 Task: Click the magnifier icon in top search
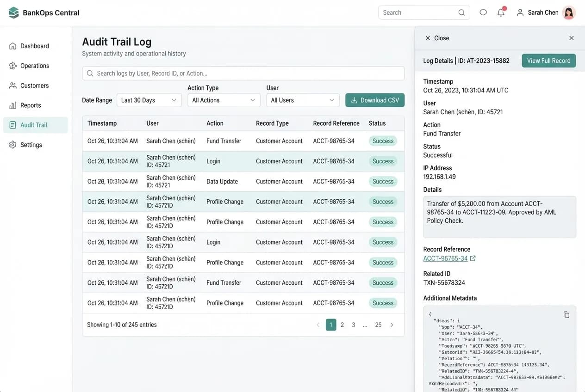(461, 12)
